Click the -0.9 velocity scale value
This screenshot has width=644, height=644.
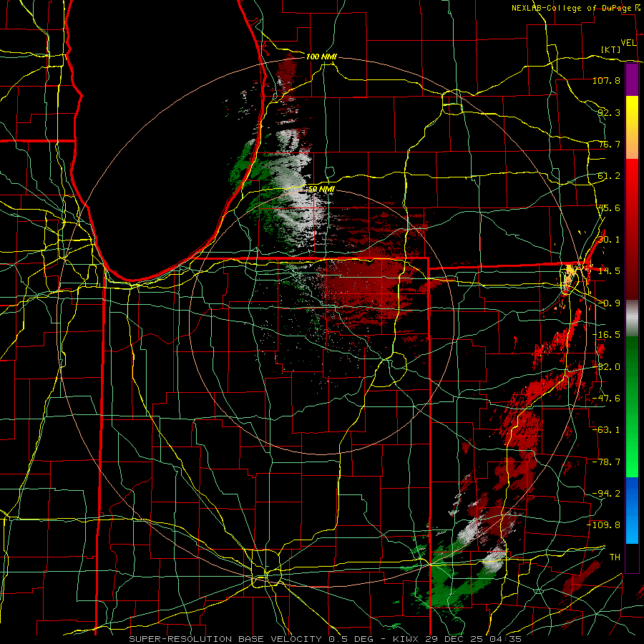coord(609,303)
